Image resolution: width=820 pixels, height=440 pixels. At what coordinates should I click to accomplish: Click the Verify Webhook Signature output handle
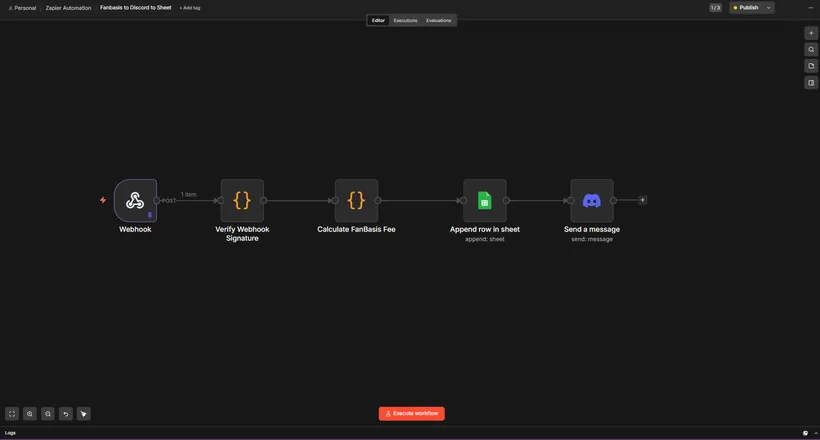click(264, 200)
